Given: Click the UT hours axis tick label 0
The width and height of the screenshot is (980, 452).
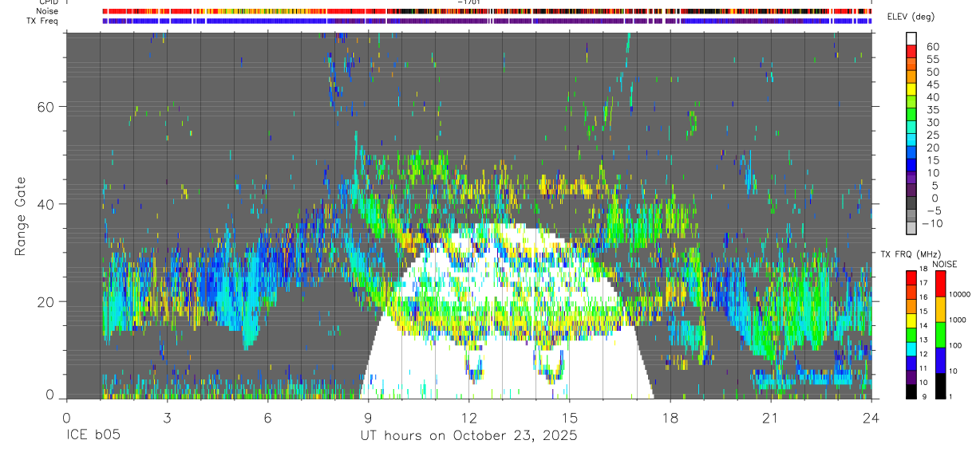Looking at the screenshot, I should point(66,418).
